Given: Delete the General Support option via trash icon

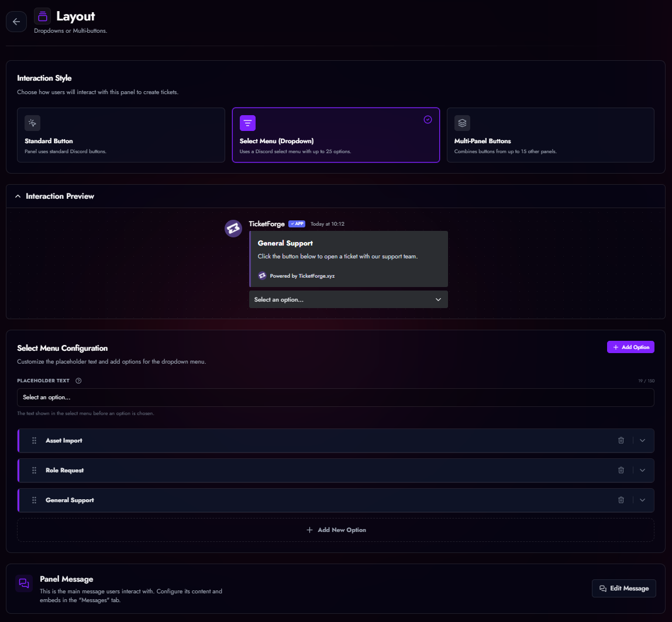Looking at the screenshot, I should tap(621, 500).
